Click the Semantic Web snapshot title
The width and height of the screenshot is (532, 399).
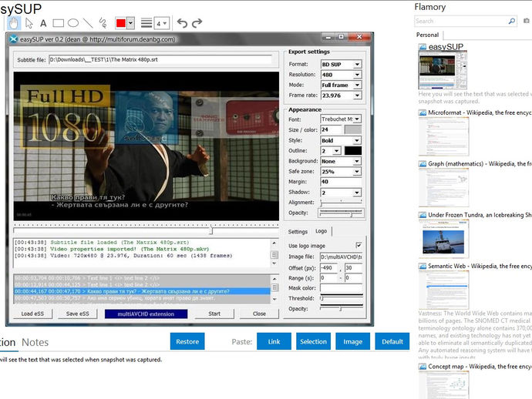(480, 266)
